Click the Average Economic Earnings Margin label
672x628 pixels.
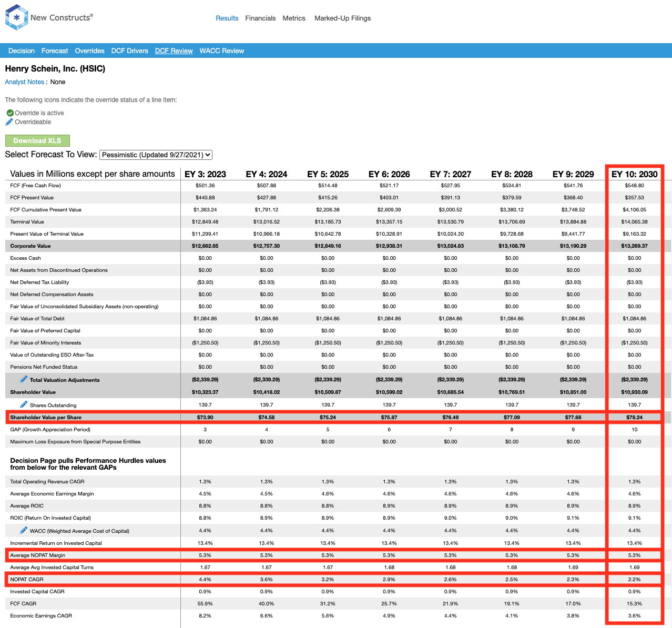tap(52, 494)
